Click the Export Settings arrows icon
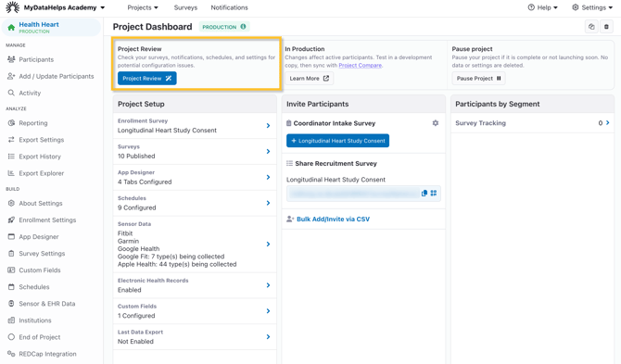621x364 pixels. (x=11, y=140)
